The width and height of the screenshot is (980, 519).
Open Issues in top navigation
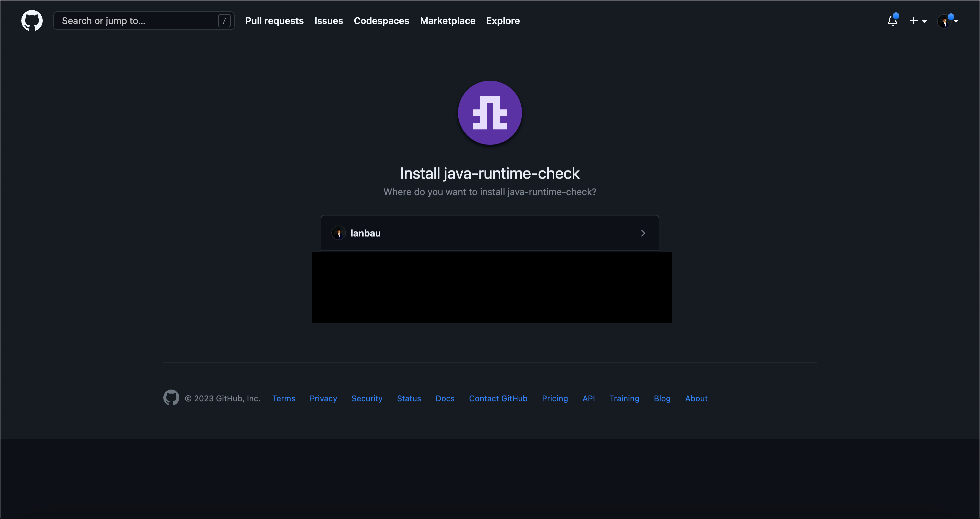[329, 21]
